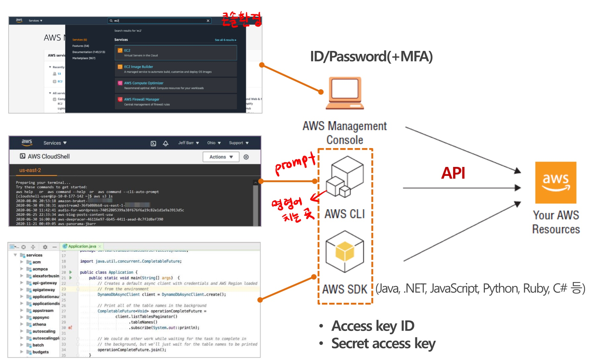Collapse the services folder in the project tree

15,255
